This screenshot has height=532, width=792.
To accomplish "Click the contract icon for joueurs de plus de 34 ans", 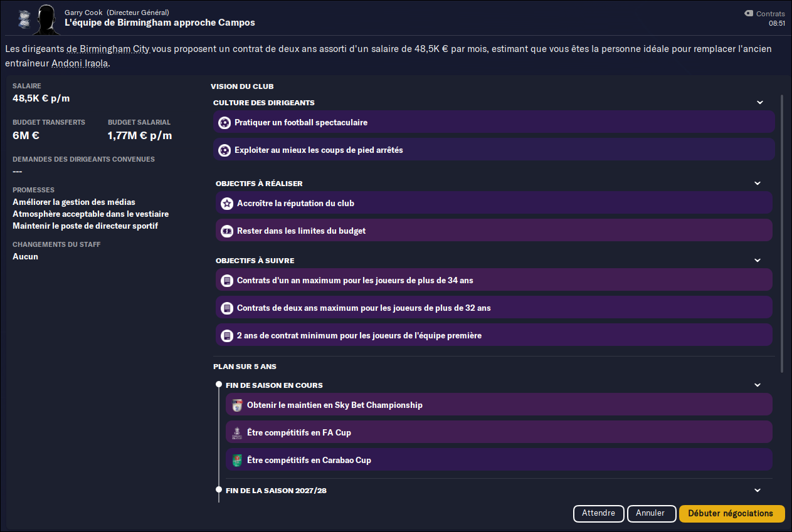I will tap(227, 281).
